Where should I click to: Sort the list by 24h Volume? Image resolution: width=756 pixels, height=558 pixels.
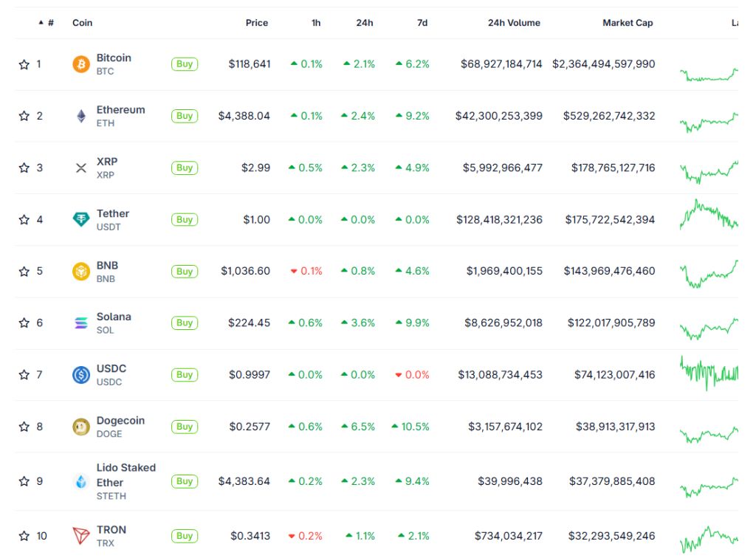(x=513, y=22)
